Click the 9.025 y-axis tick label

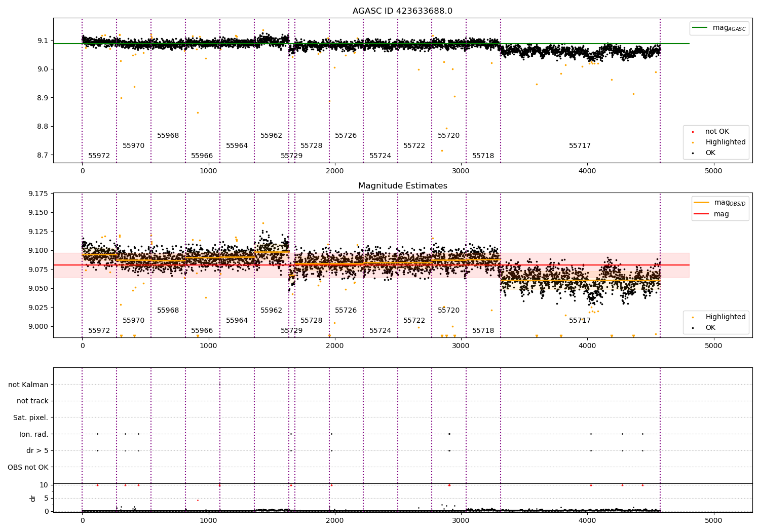click(38, 308)
